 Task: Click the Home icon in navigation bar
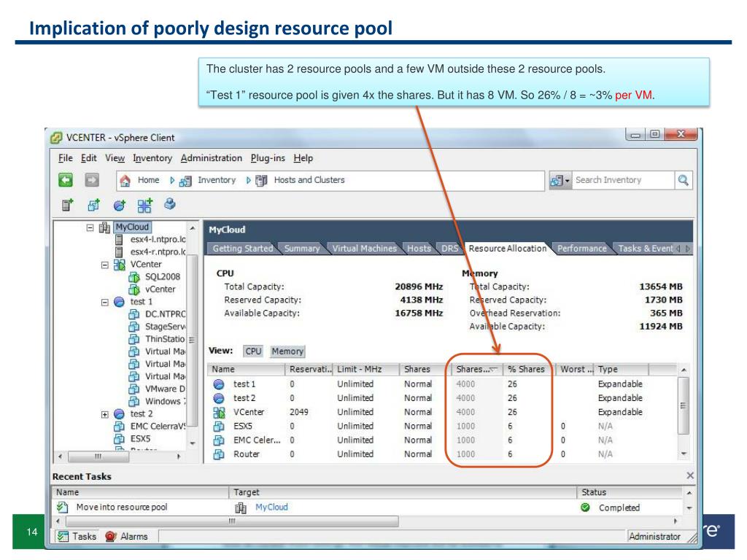tap(124, 181)
